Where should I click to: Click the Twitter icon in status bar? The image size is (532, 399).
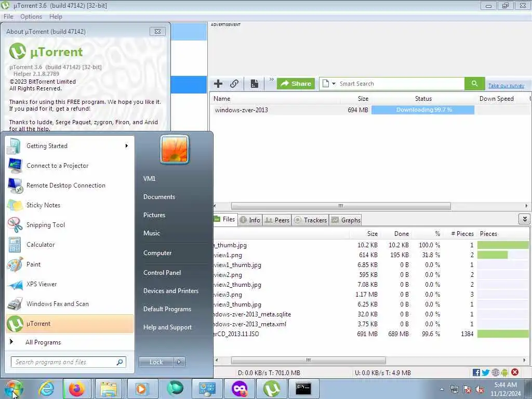point(486,373)
